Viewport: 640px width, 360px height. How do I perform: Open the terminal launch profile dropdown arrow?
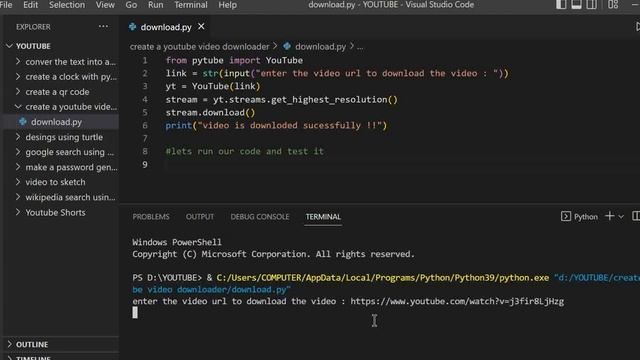[x=621, y=216]
